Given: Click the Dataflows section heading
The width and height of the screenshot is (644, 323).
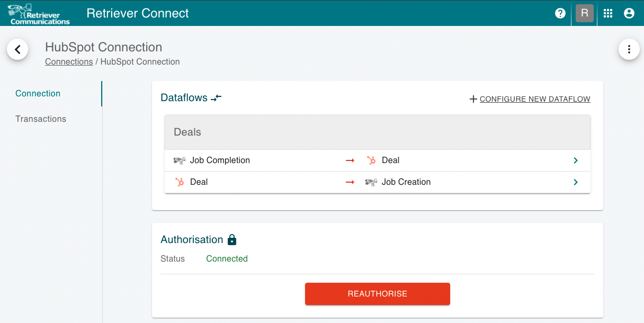Looking at the screenshot, I should coord(184,98).
